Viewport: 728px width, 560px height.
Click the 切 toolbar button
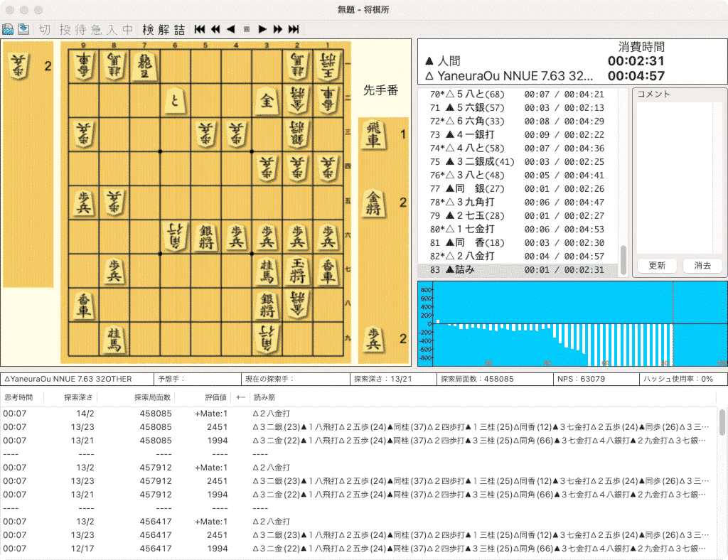[x=45, y=30]
